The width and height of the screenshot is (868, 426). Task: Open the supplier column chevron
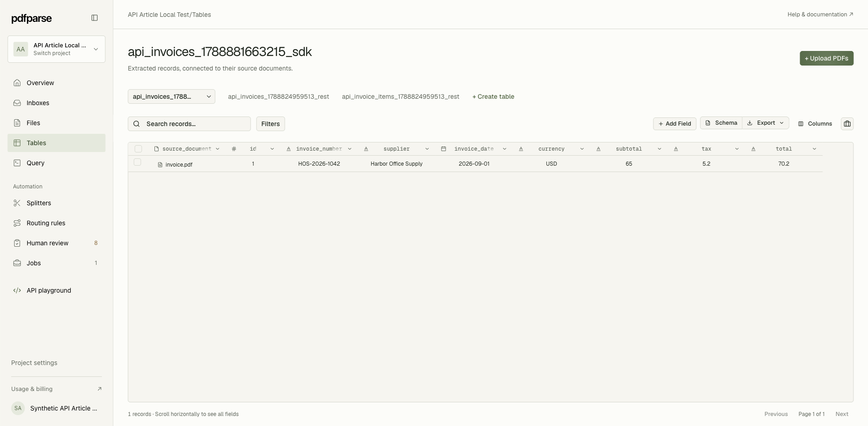pos(427,149)
